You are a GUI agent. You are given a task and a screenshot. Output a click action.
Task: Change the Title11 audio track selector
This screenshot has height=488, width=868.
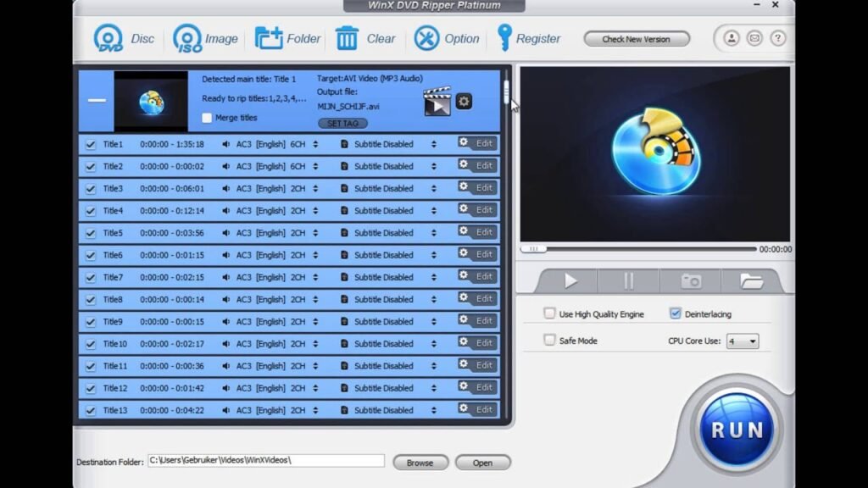[315, 366]
